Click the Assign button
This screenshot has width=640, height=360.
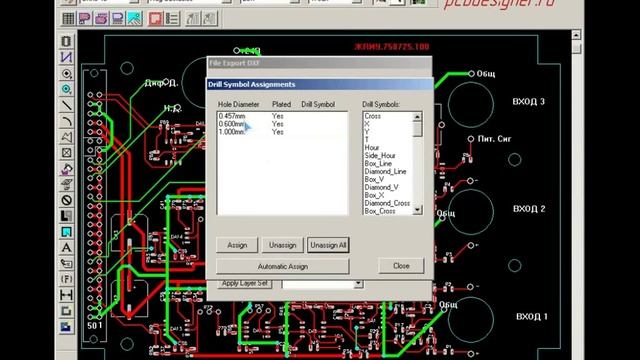(x=237, y=245)
